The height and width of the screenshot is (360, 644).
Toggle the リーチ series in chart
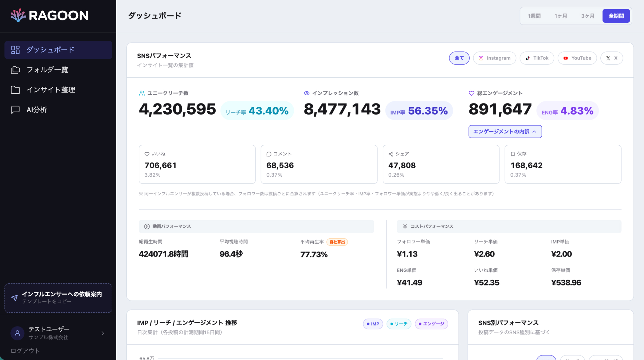tap(399, 324)
